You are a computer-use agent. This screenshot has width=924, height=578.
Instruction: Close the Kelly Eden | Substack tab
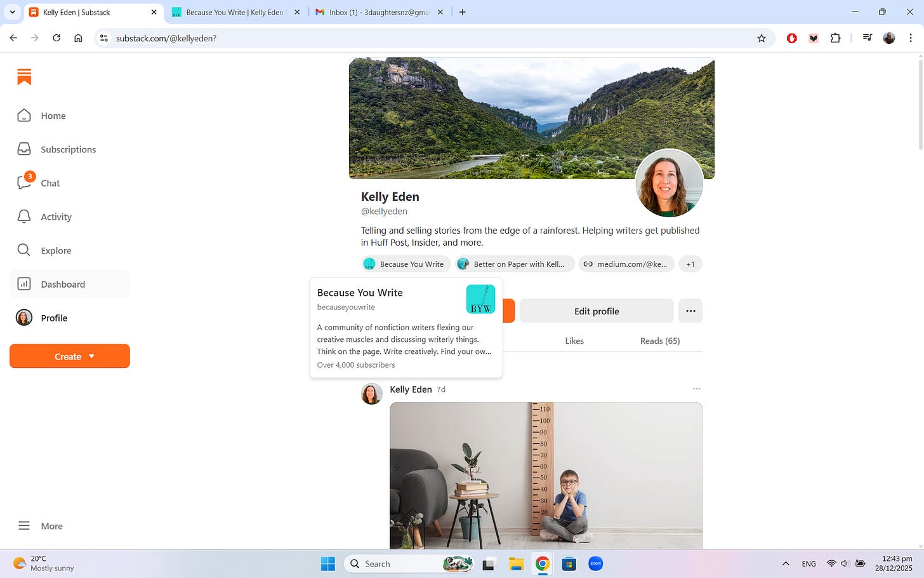(x=154, y=12)
